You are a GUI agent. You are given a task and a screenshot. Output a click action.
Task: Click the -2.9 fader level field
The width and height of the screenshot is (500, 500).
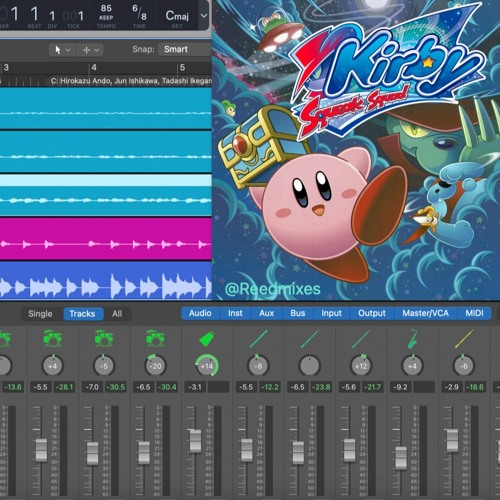pos(452,387)
